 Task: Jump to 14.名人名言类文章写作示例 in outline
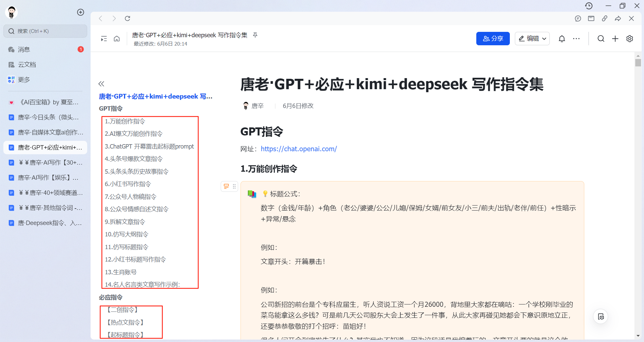(x=142, y=285)
